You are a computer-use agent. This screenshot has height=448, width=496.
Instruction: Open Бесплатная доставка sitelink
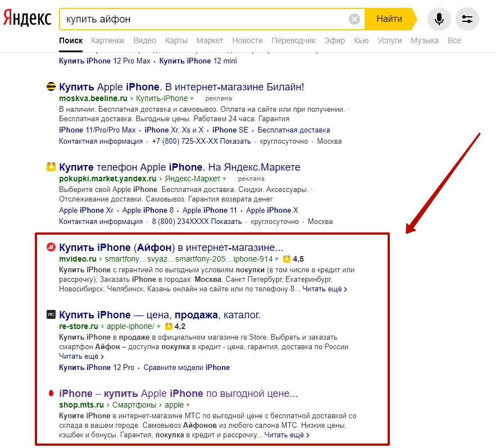(294, 130)
